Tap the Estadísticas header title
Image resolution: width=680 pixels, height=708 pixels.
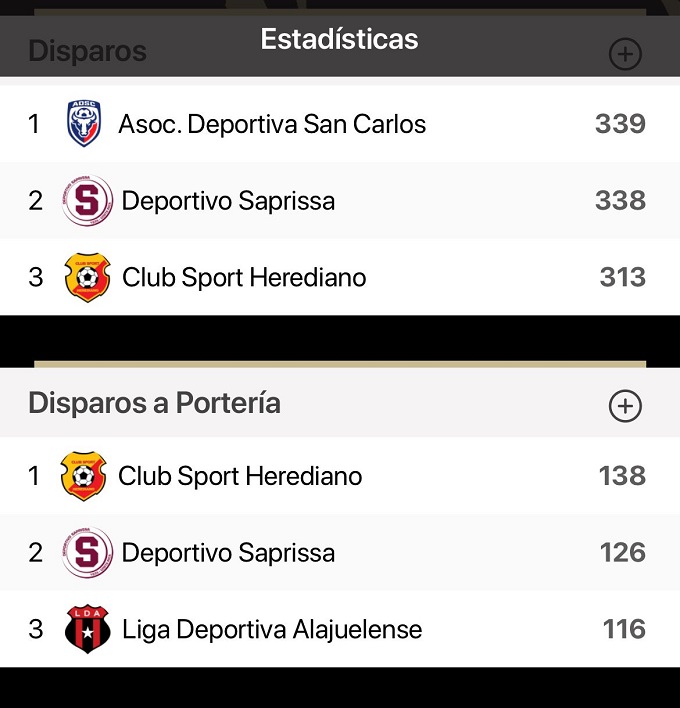339,39
